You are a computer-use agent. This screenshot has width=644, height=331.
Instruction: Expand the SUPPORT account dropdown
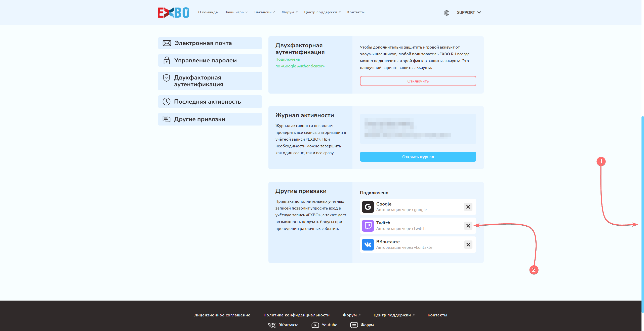pyautogui.click(x=469, y=13)
